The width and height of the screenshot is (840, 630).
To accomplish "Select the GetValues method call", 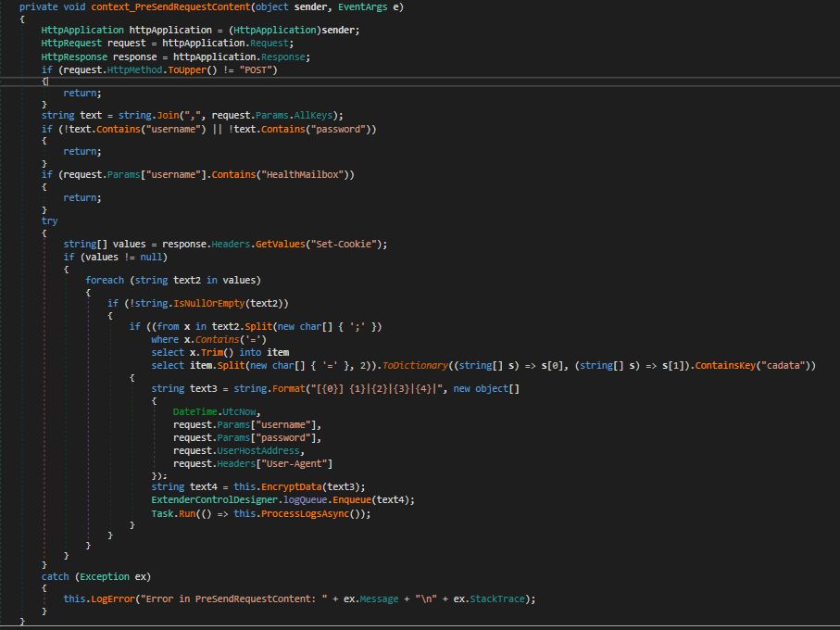I will (281, 245).
